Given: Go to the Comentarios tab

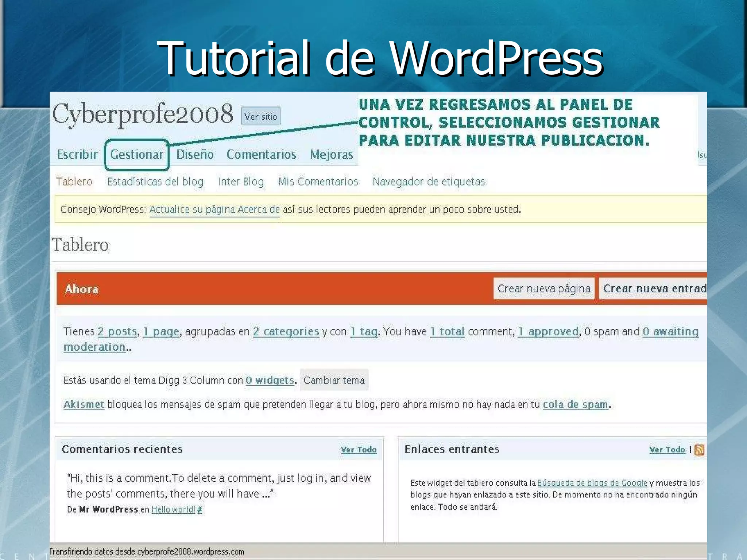Looking at the screenshot, I should 261,155.
